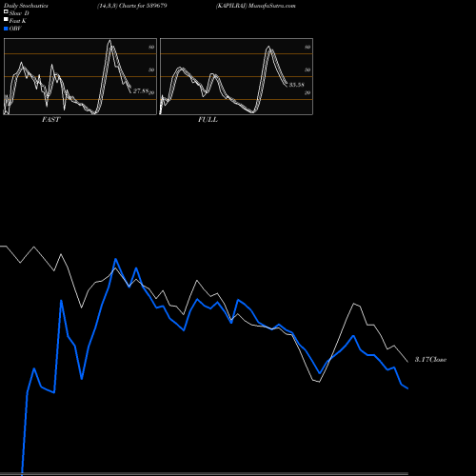This screenshot has width=476, height=476.
Task: Click the FULL stochastic chart peak
Action: pyautogui.click(x=268, y=47)
